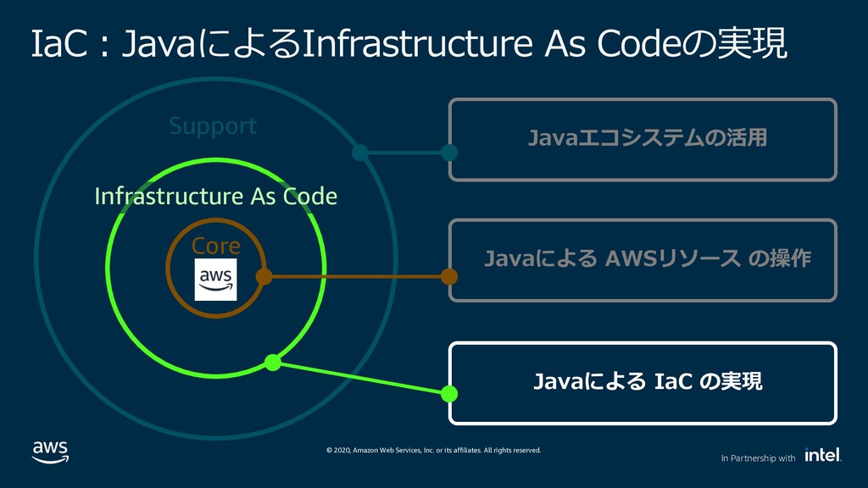
Task: Click the green dot on the IaC box edge
Action: click(449, 393)
